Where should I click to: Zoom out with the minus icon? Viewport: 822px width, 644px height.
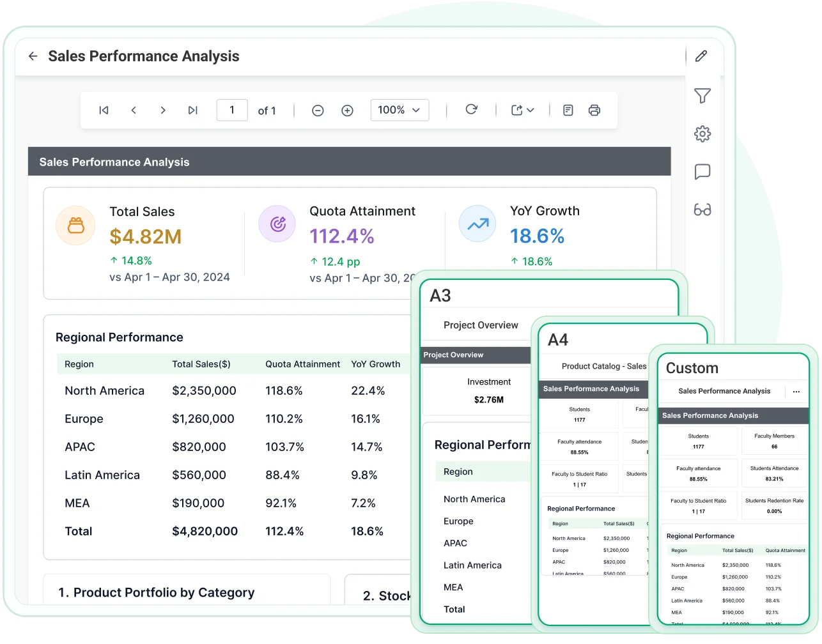point(318,111)
